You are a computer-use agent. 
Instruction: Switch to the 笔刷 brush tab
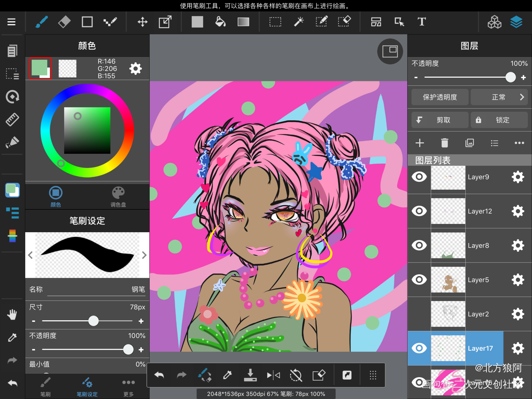click(45, 387)
